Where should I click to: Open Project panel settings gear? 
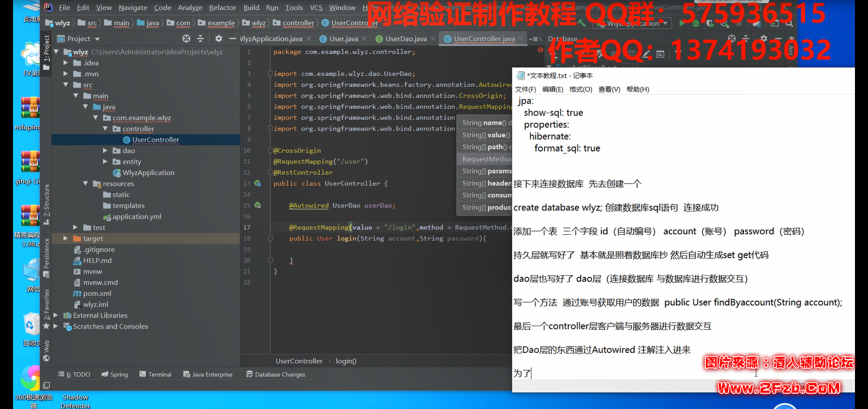click(219, 39)
